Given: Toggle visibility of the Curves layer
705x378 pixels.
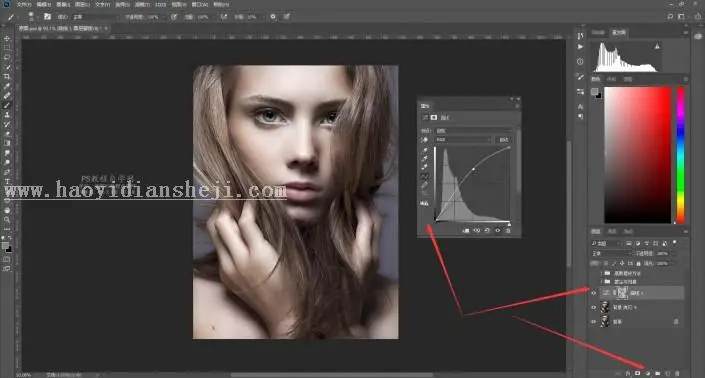Looking at the screenshot, I should pos(593,293).
